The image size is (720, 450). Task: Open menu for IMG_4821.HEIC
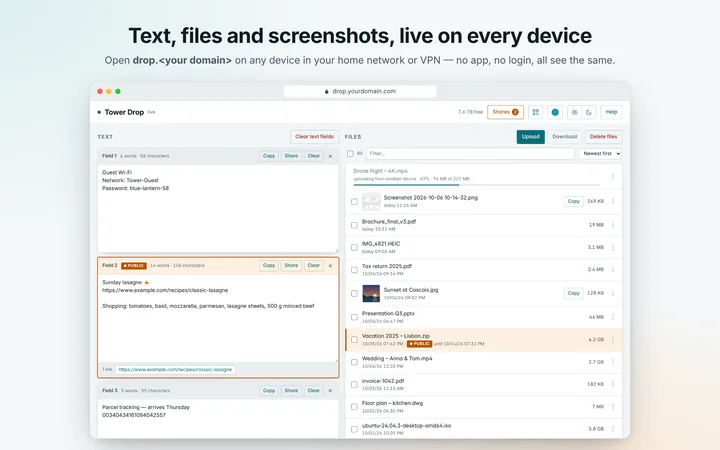[x=613, y=248]
